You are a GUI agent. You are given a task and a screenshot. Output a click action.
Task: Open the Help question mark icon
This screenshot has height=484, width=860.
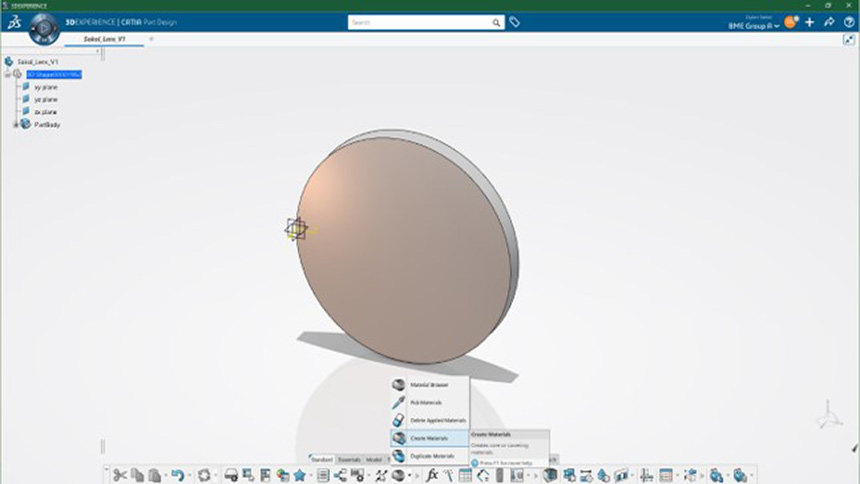848,22
